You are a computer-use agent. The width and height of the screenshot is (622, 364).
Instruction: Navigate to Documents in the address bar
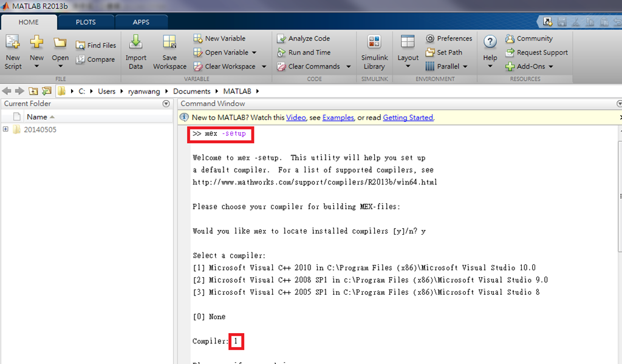coord(191,92)
